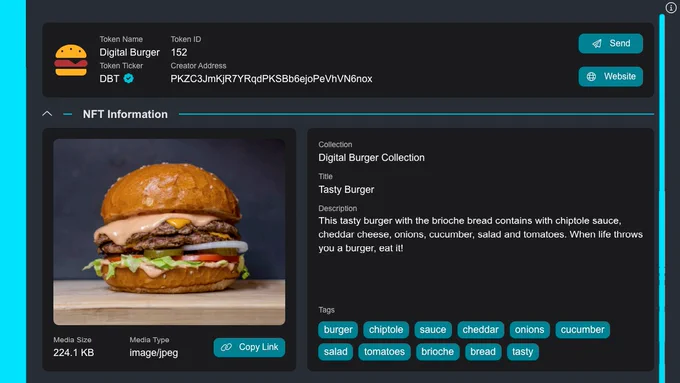The width and height of the screenshot is (680, 383).
Task: Select the bread tag
Action: [483, 352]
